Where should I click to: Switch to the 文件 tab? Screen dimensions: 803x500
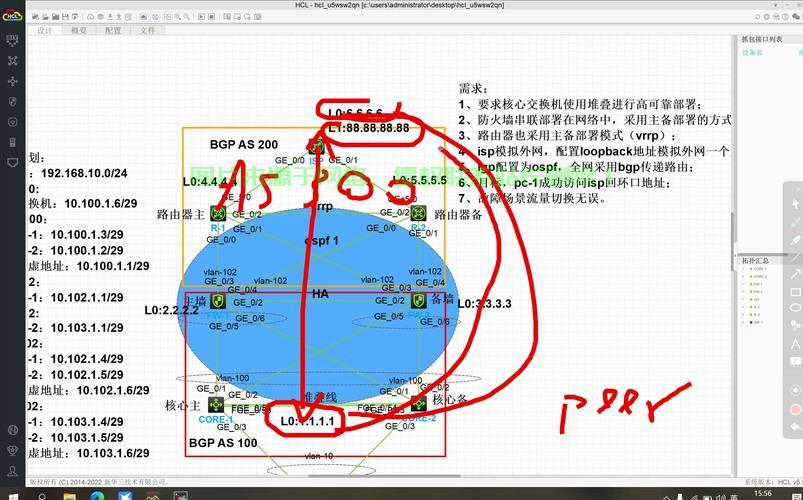point(147,31)
